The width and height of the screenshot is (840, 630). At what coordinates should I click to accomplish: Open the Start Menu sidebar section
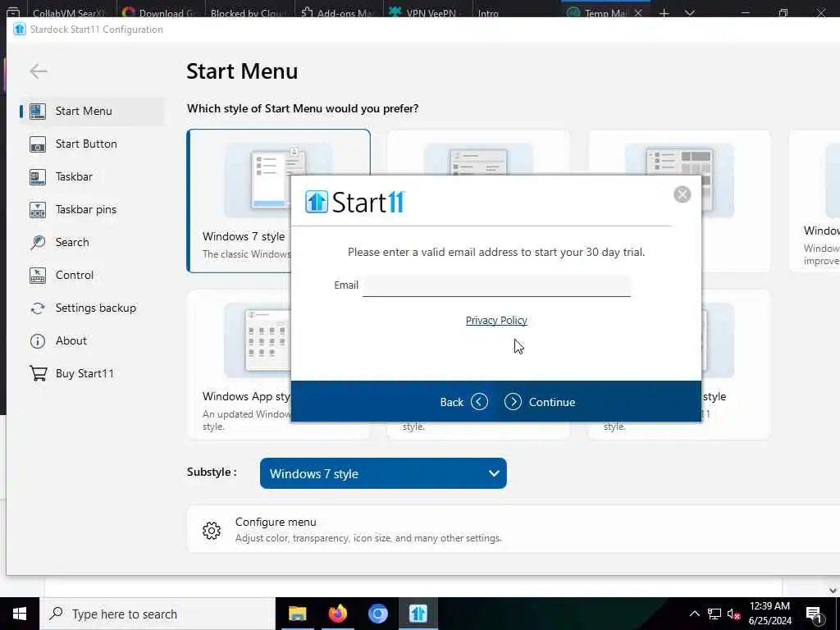92,111
